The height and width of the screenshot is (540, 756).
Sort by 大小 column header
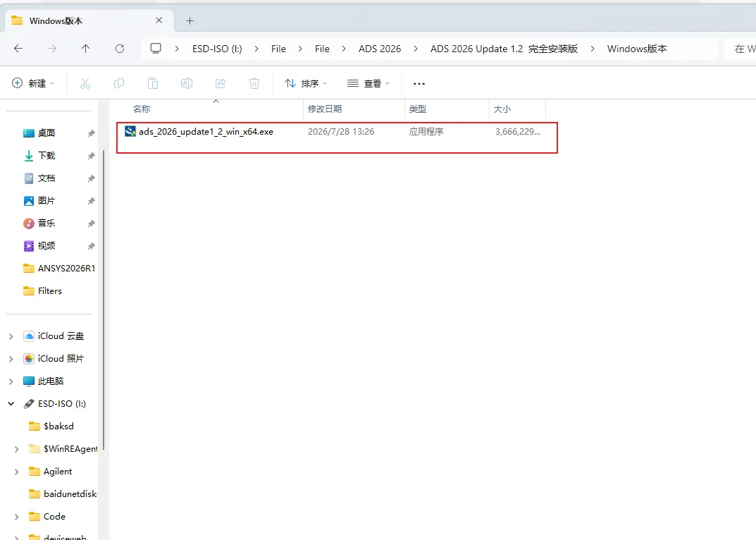click(x=502, y=109)
